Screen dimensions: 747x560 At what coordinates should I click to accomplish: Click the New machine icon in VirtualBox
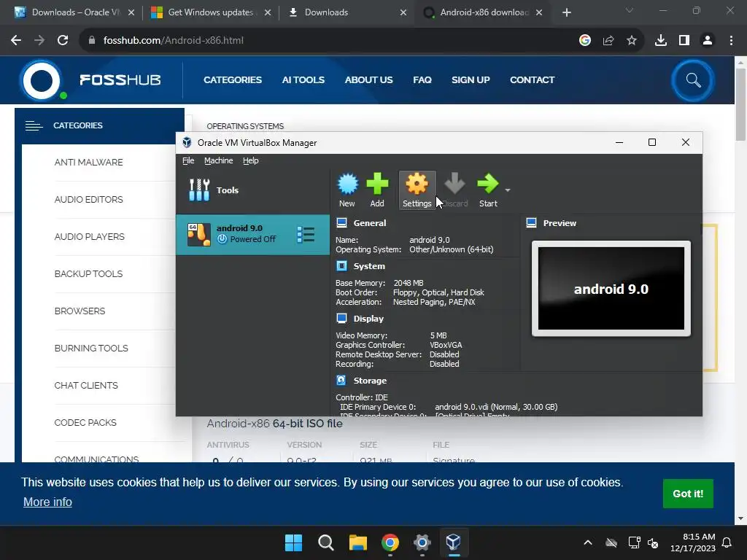click(x=347, y=190)
